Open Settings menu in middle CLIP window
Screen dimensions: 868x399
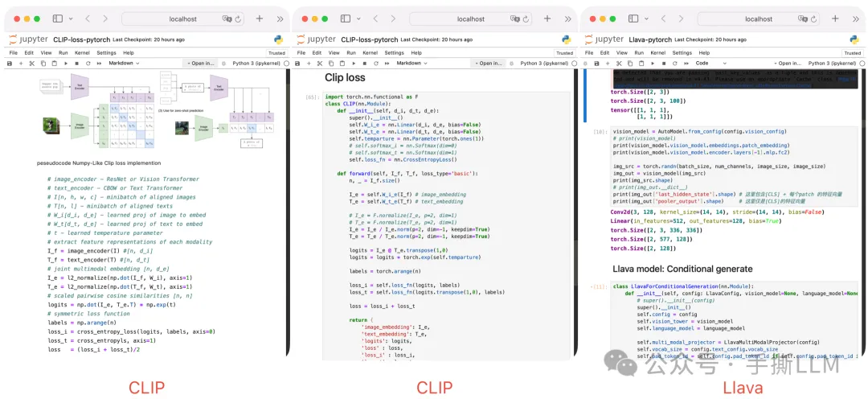click(394, 52)
